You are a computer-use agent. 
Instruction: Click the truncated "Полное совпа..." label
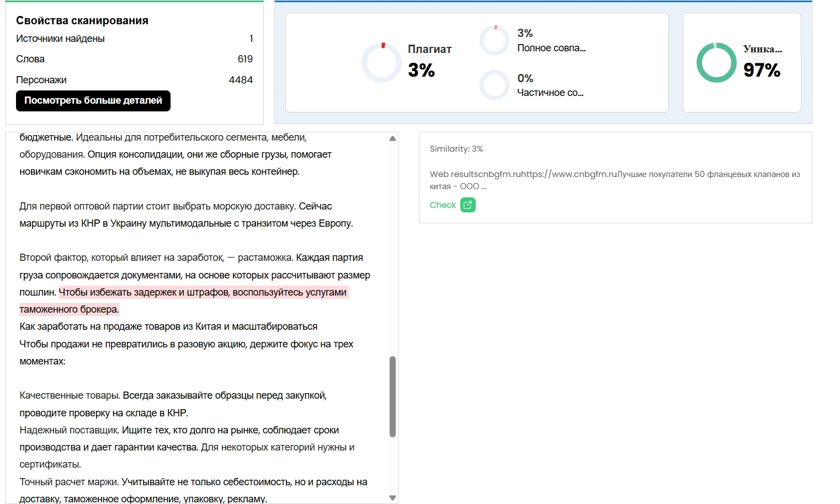pyautogui.click(x=551, y=48)
